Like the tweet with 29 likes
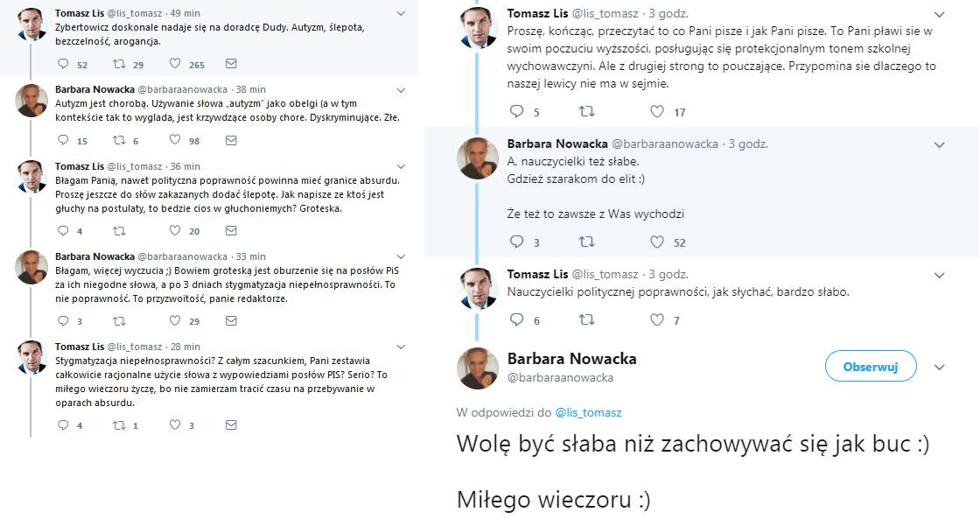 pos(175,321)
